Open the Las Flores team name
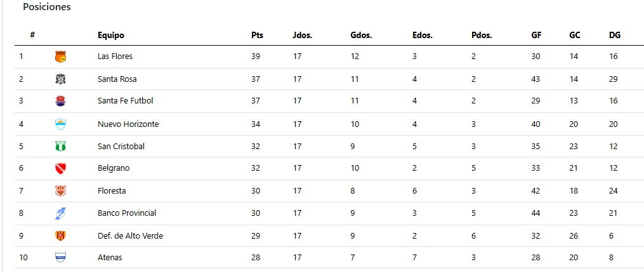The image size is (644, 271). pyautogui.click(x=115, y=56)
